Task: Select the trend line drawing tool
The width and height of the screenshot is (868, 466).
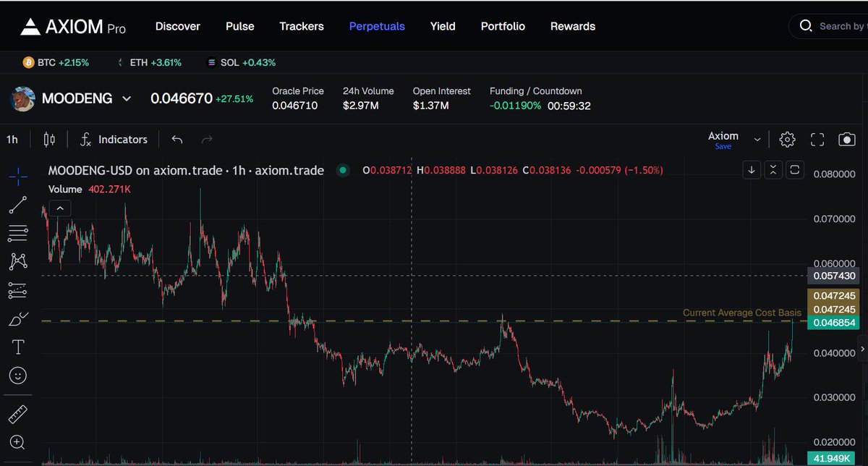Action: [18, 205]
